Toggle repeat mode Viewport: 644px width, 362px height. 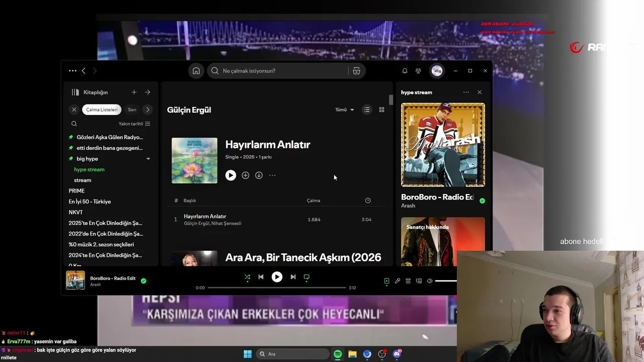306,277
